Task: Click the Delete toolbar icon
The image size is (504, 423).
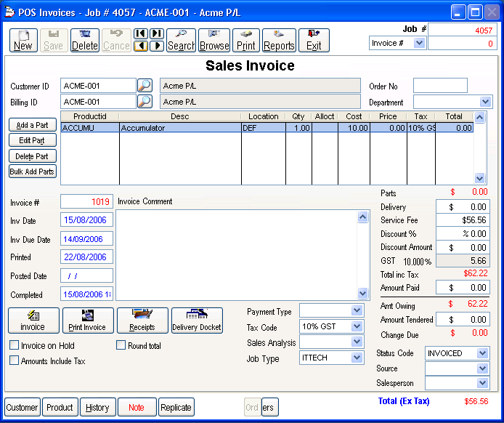Action: point(85,40)
